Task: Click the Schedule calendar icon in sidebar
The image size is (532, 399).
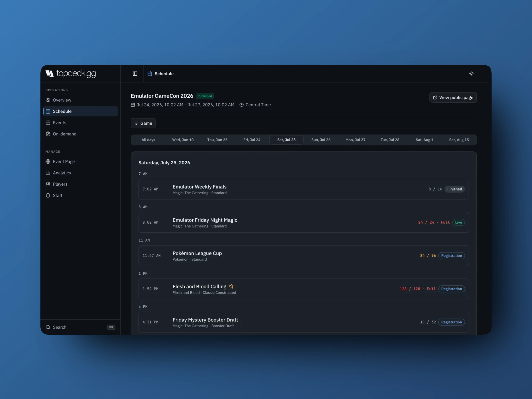Action: 48,111
